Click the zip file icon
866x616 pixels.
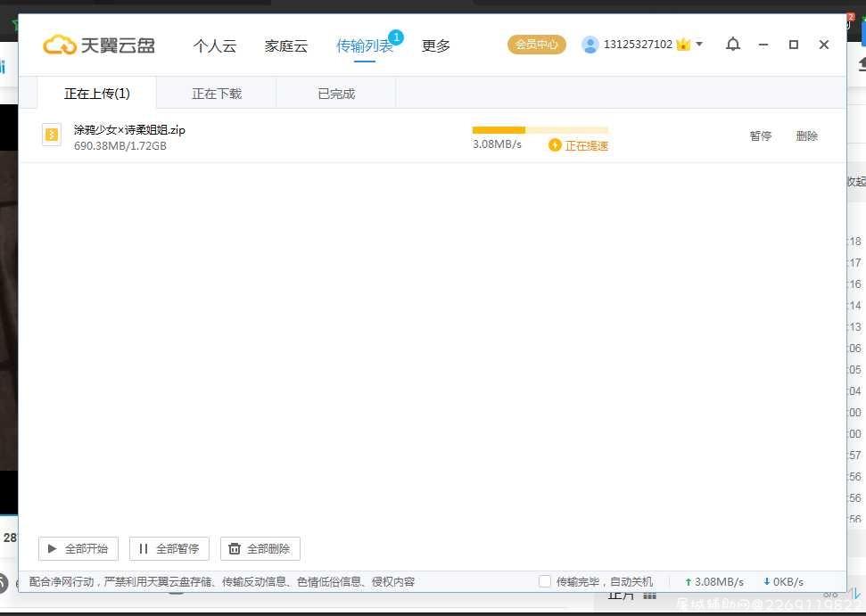tap(52, 134)
